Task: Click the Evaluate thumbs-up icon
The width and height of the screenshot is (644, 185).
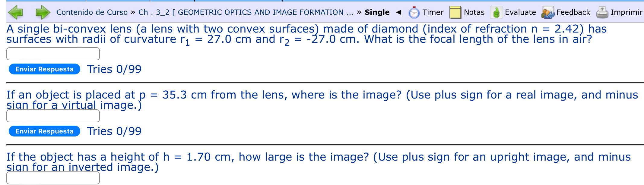Action: tap(496, 12)
